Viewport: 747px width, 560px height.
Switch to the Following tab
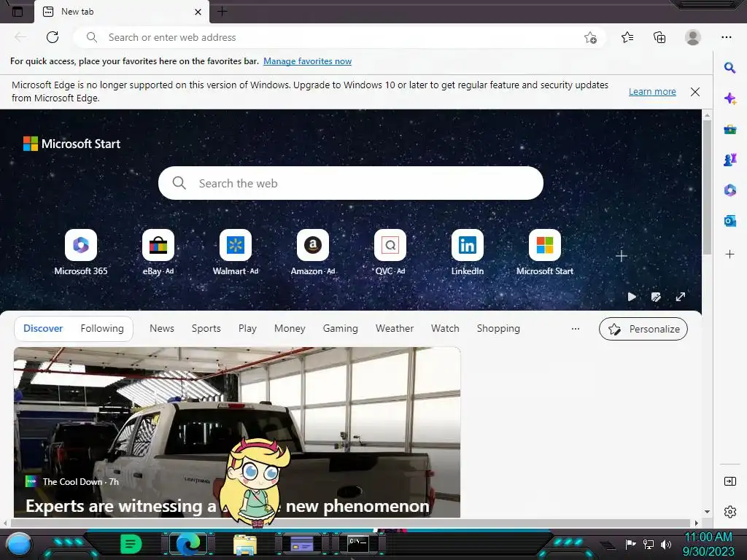102,329
